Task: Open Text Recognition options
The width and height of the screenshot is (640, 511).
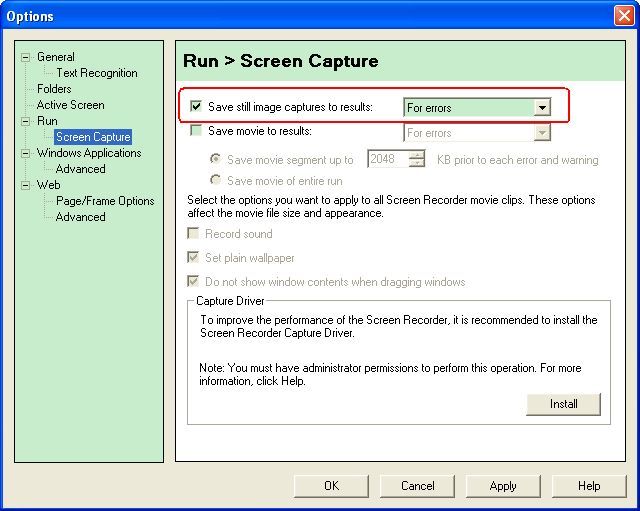Action: [97, 73]
